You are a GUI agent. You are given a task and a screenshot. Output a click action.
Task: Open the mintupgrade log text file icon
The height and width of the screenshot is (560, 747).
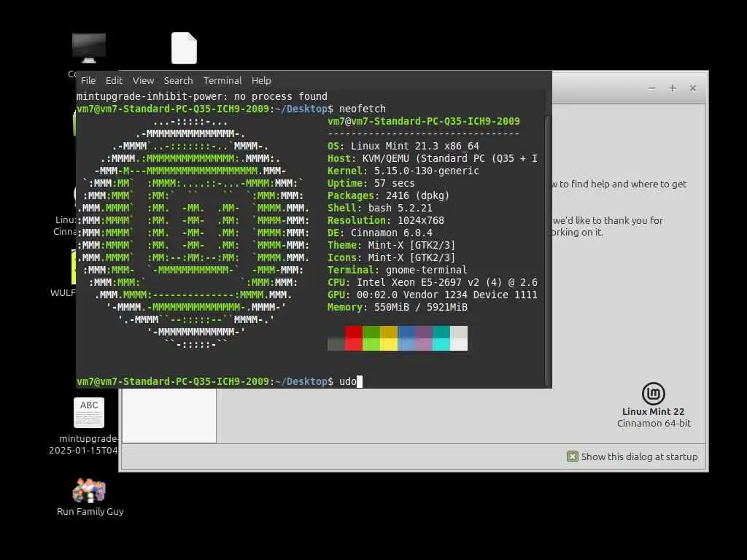pyautogui.click(x=89, y=413)
